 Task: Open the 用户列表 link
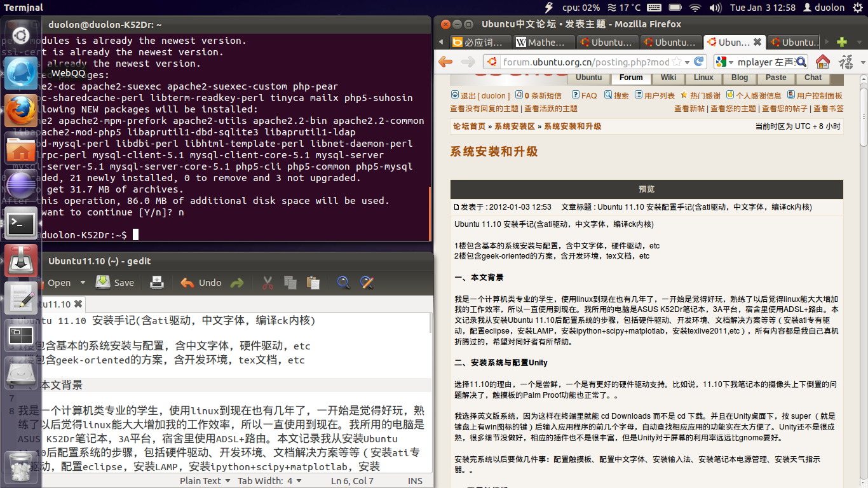pyautogui.click(x=654, y=96)
